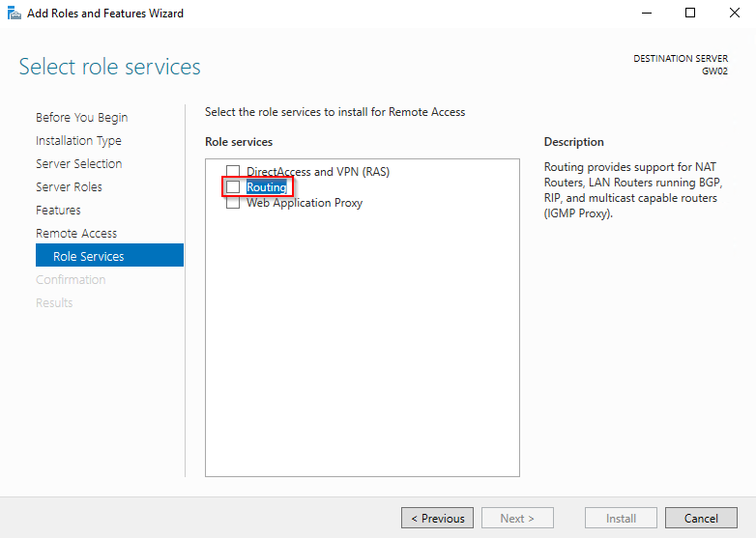Select the DirectAccess and VPN (RAS) label

(318, 172)
